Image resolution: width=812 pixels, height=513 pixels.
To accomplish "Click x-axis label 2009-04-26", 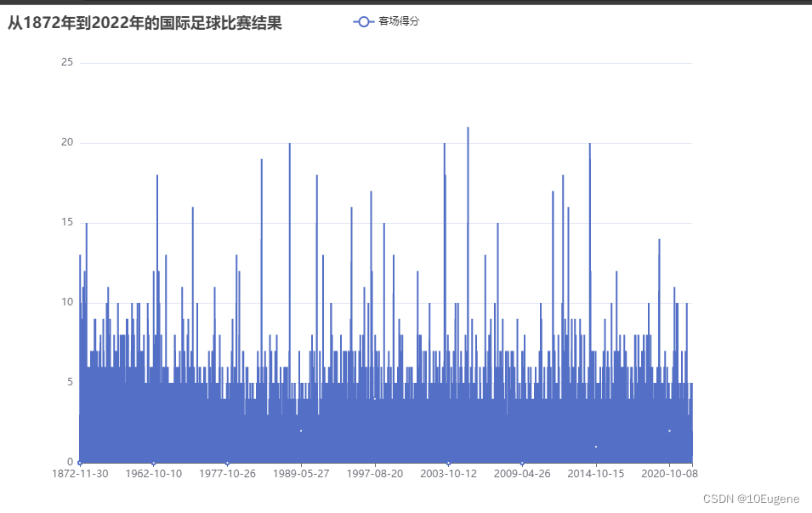I will [x=522, y=474].
